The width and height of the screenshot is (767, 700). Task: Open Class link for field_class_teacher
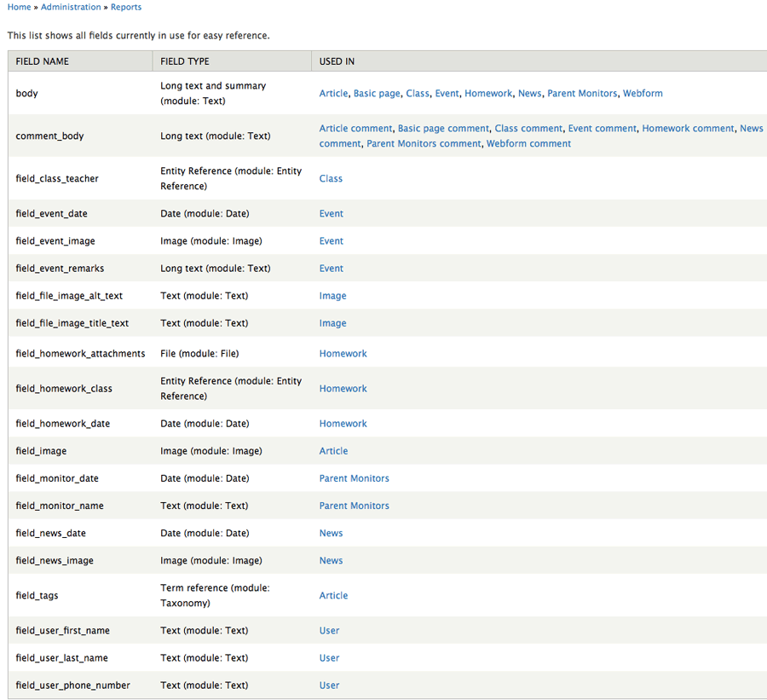(x=331, y=178)
